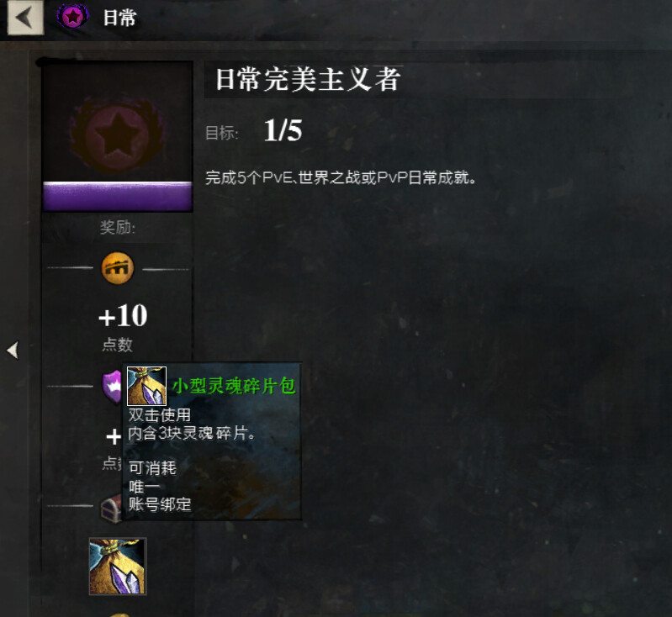Image resolution: width=672 pixels, height=617 pixels.
Task: Select the purple star Daily category icon
Action: (x=73, y=17)
